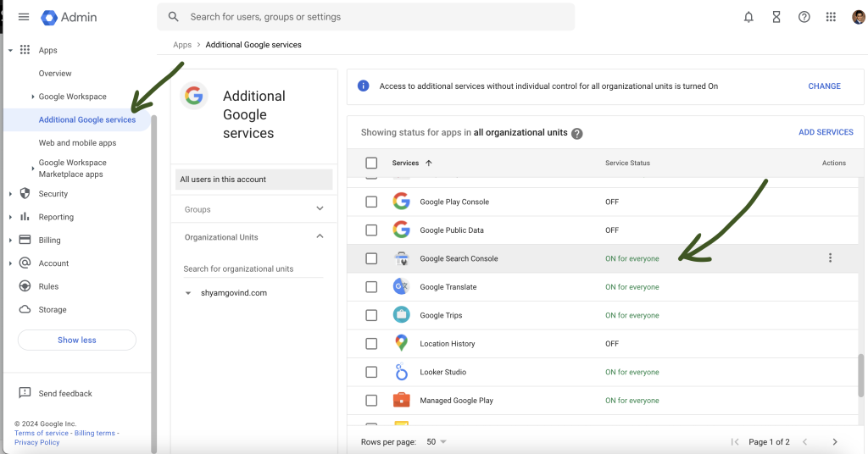Sort by Services column arrow
The width and height of the screenshot is (868, 454).
tap(428, 163)
